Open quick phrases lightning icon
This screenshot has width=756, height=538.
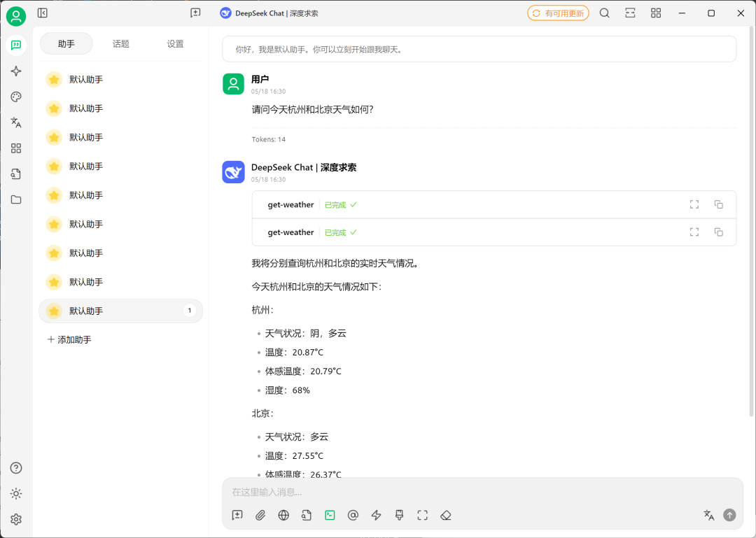point(376,516)
